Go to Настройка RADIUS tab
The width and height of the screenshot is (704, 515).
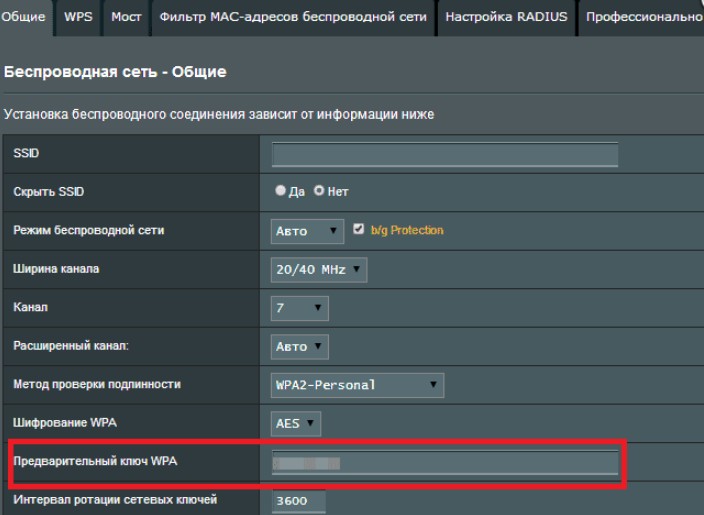coord(506,17)
